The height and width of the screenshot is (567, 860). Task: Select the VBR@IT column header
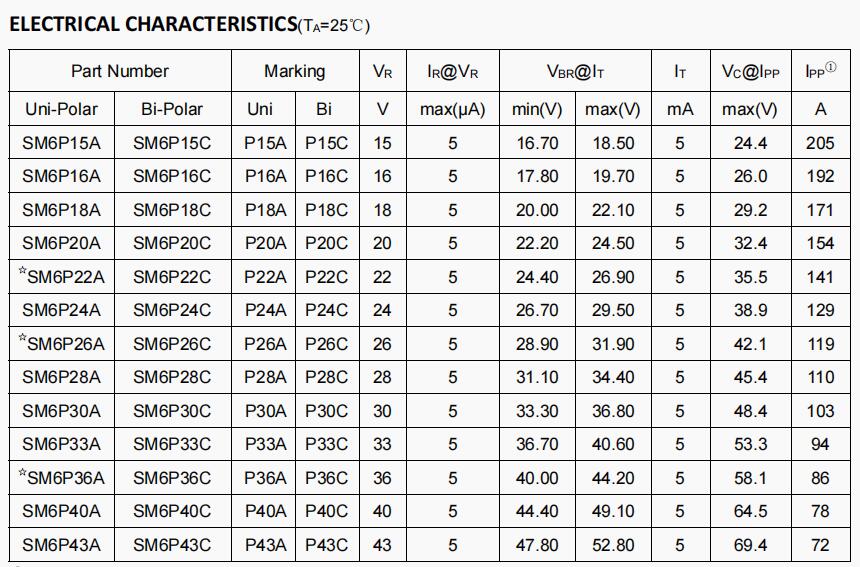point(575,71)
